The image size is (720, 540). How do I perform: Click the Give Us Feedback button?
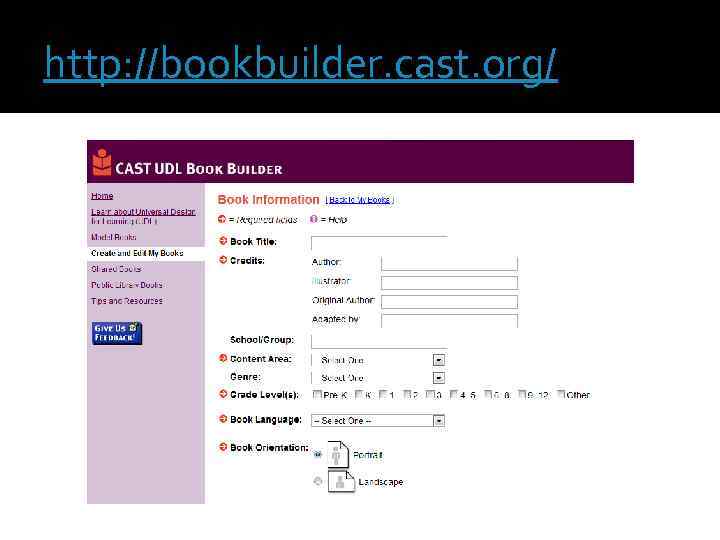(x=117, y=333)
